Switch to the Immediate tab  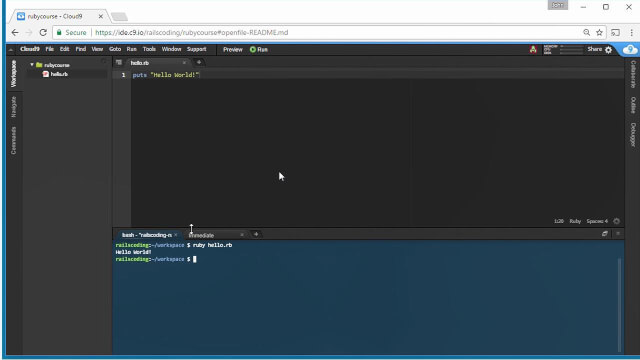[x=202, y=235]
